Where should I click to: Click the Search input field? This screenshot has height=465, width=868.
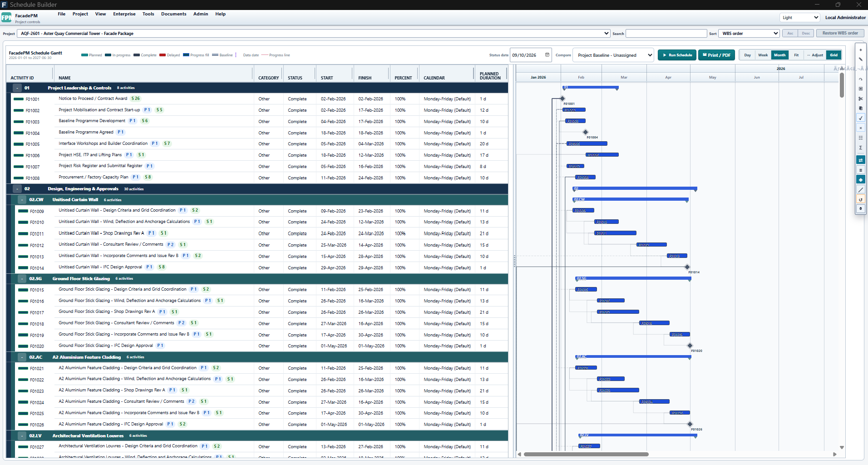pos(666,33)
